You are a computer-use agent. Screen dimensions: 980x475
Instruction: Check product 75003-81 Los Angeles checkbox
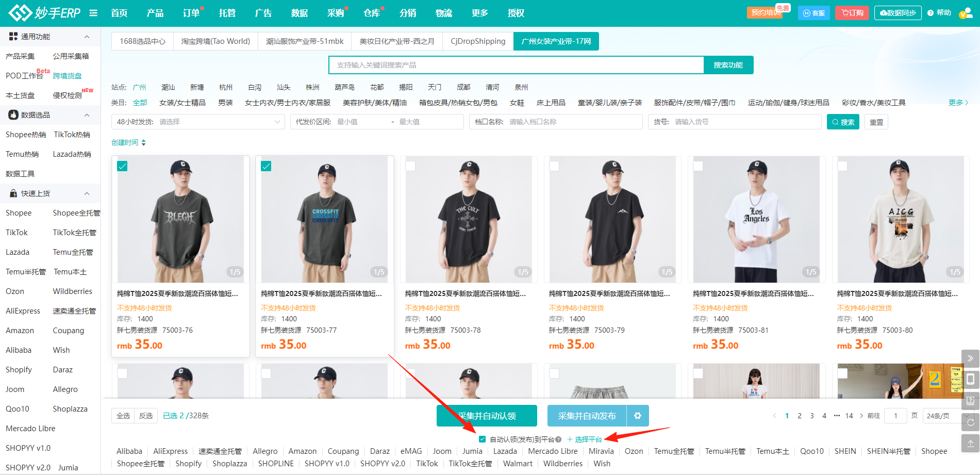point(698,166)
